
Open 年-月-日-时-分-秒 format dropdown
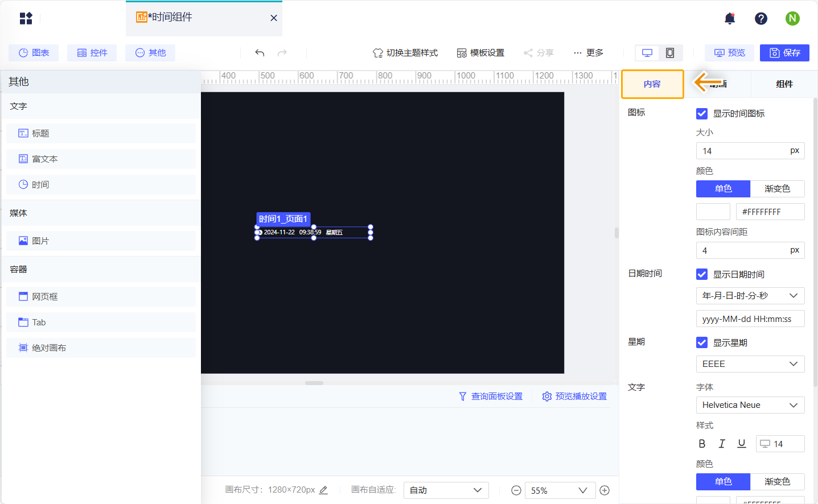point(750,296)
